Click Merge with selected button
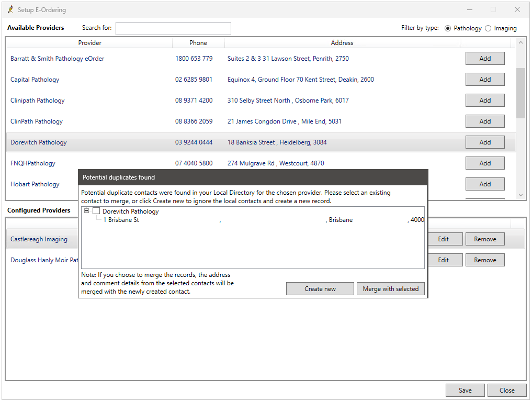The image size is (532, 402). tap(391, 289)
